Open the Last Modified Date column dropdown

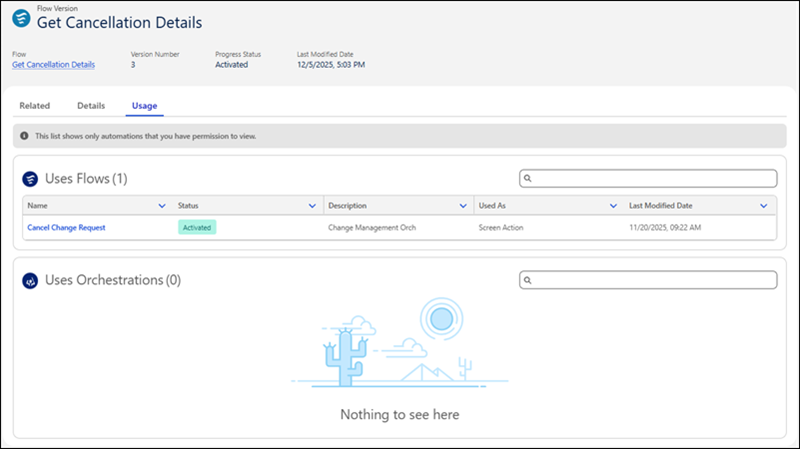tap(764, 206)
